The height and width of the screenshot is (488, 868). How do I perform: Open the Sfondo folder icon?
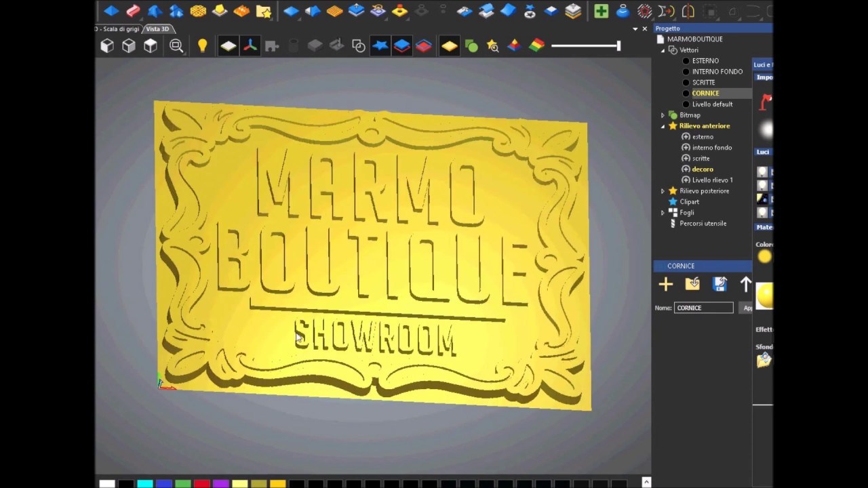764,361
